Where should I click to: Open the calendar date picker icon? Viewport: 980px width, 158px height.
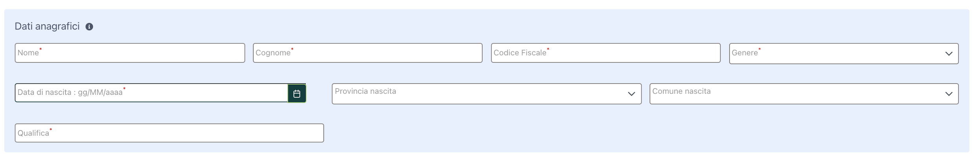click(297, 93)
